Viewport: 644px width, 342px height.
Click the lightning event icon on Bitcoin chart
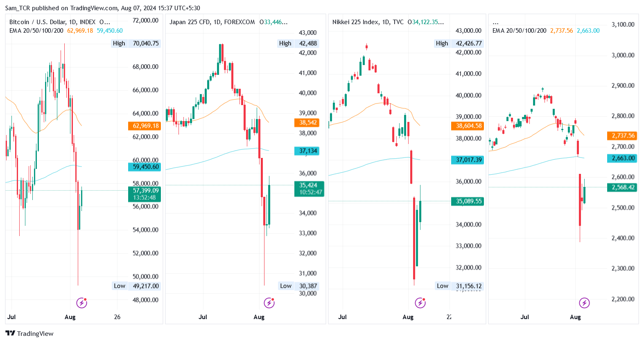pos(81,303)
